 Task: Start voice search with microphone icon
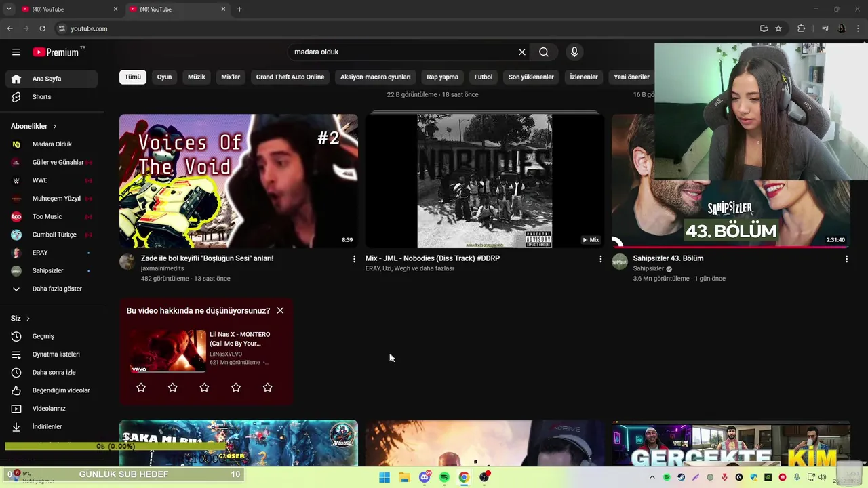pyautogui.click(x=574, y=52)
